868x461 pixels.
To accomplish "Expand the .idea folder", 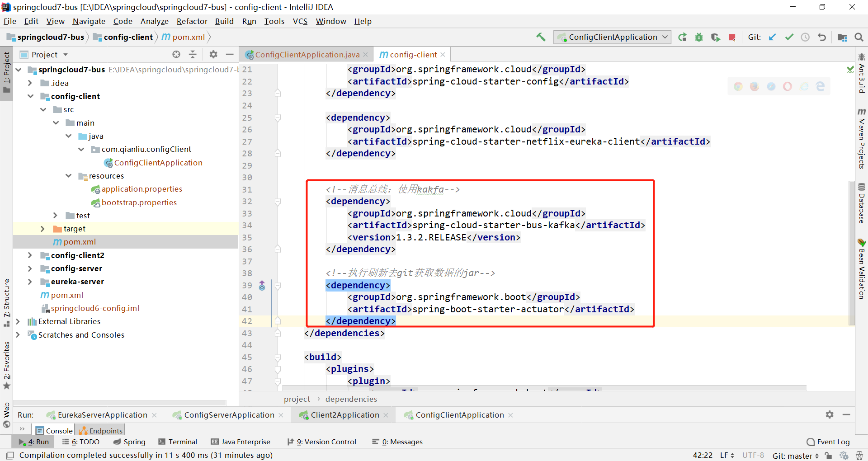I will [30, 83].
